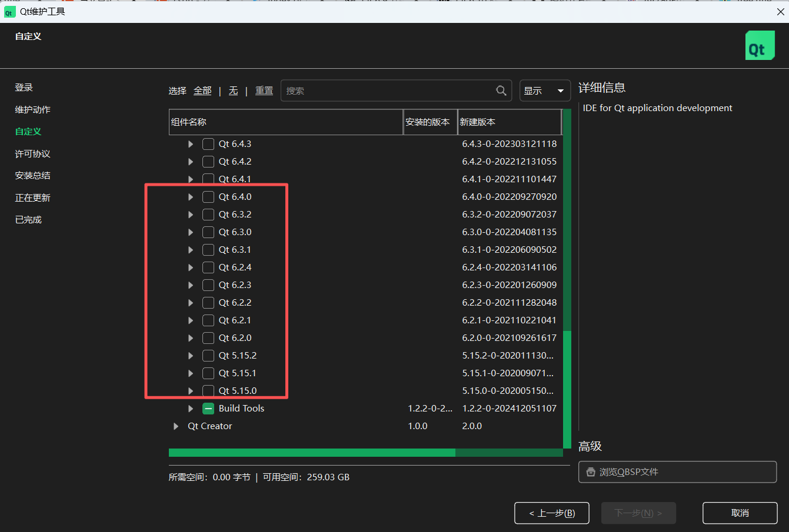Expand the Qt 6.2.3 tree node
789x532 pixels.
tap(191, 285)
